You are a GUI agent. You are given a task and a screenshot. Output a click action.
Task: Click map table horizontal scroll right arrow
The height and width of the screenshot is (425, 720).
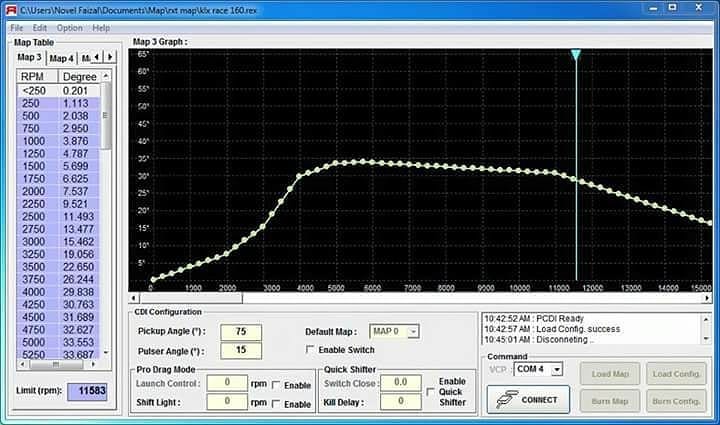pos(93,364)
